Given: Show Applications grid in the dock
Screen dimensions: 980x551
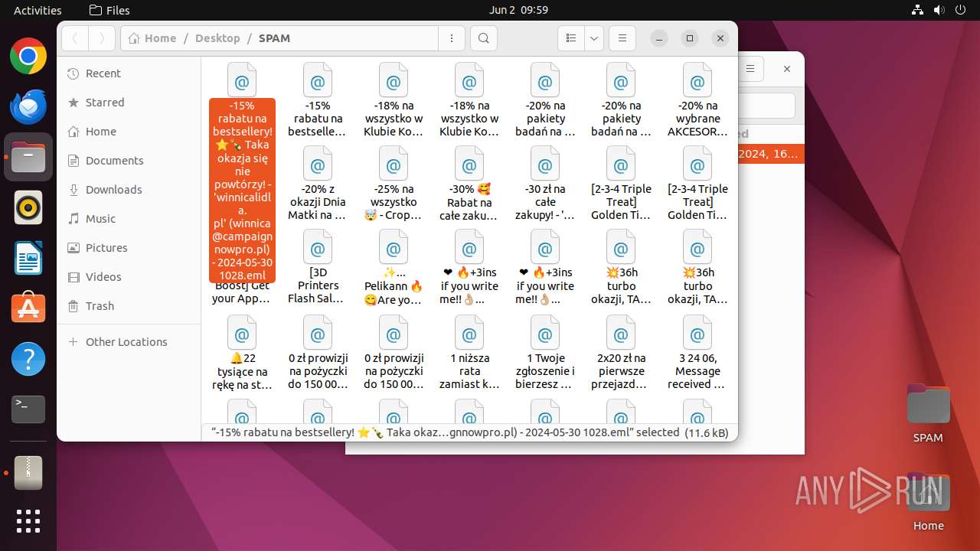Looking at the screenshot, I should pyautogui.click(x=28, y=521).
